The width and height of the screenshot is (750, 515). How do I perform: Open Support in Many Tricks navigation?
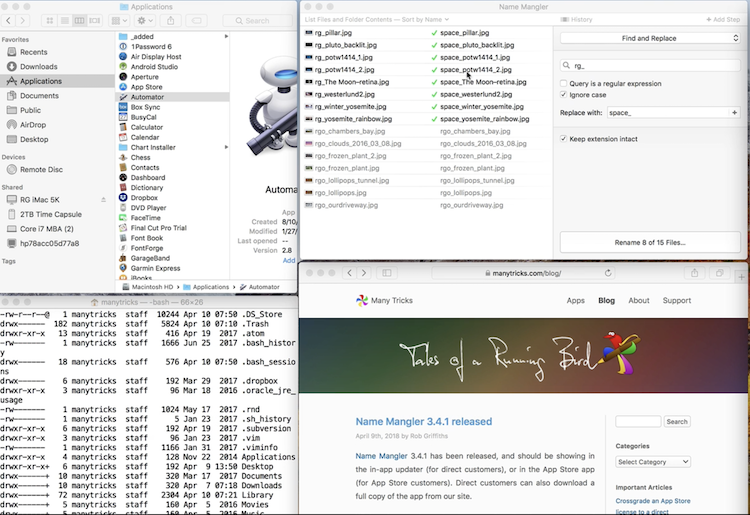click(x=676, y=300)
